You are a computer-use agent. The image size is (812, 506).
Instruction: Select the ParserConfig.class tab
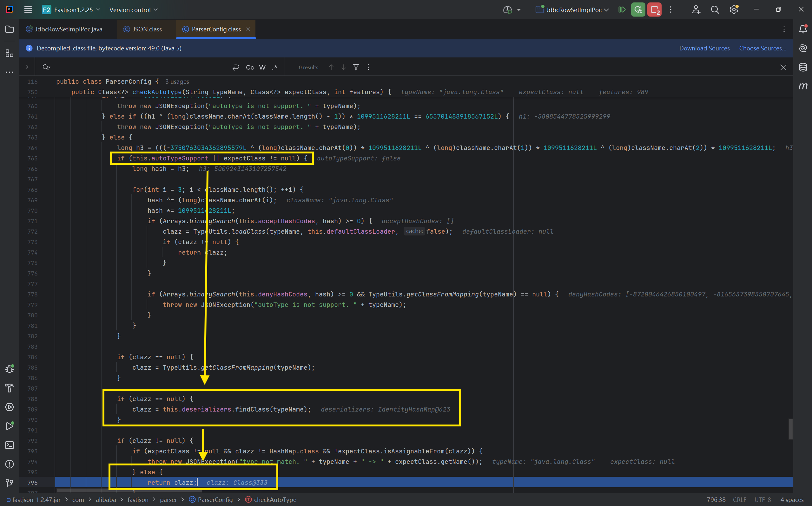point(216,29)
